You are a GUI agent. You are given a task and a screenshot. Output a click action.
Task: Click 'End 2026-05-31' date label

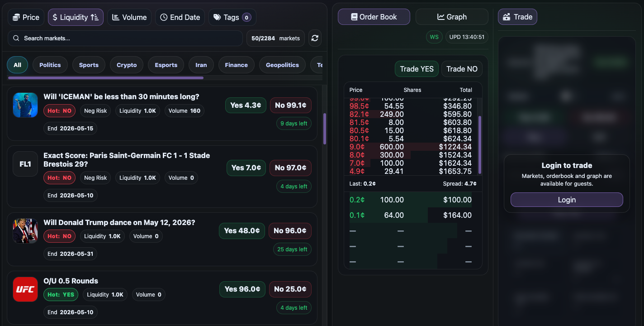(x=70, y=254)
